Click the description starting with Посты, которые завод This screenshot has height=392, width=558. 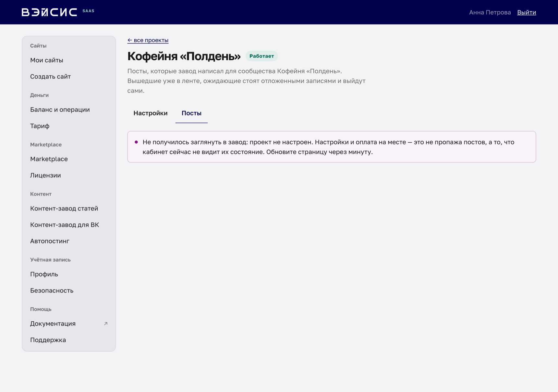point(247,81)
